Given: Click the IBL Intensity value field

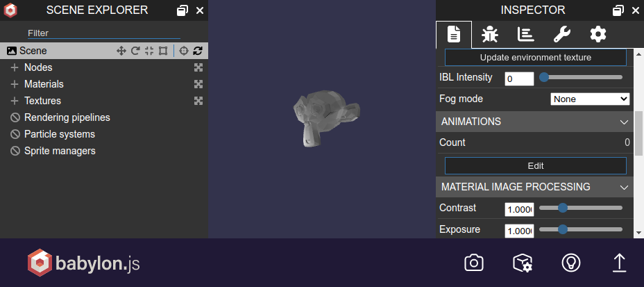Looking at the screenshot, I should (x=519, y=79).
